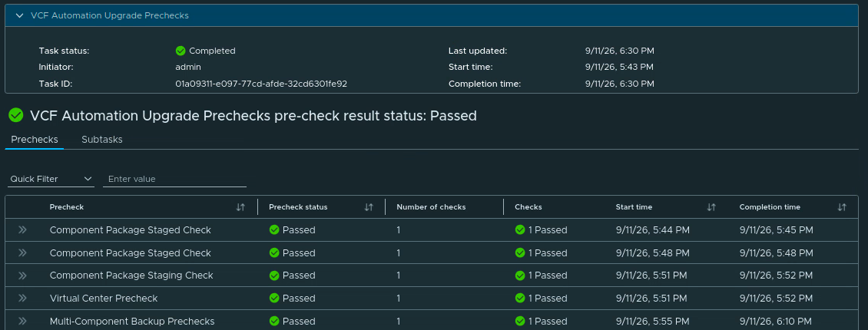The height and width of the screenshot is (330, 868).
Task: Switch to the Subtasks tab
Action: click(x=102, y=140)
